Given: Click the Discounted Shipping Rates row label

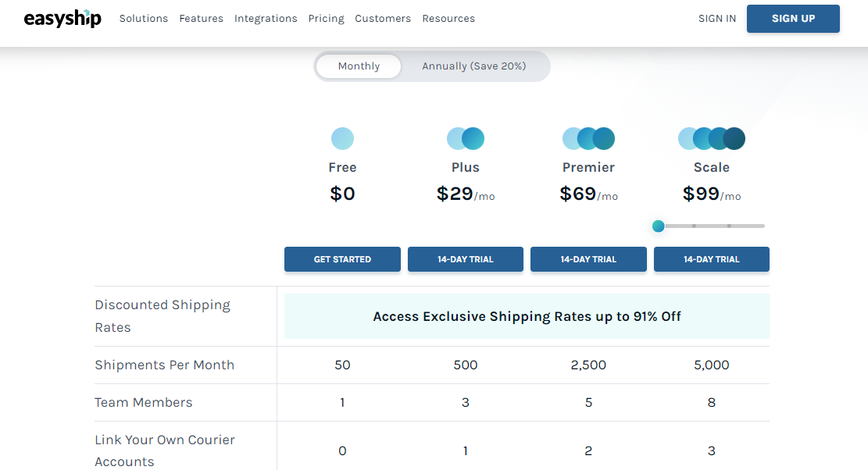Looking at the screenshot, I should click(x=163, y=316).
